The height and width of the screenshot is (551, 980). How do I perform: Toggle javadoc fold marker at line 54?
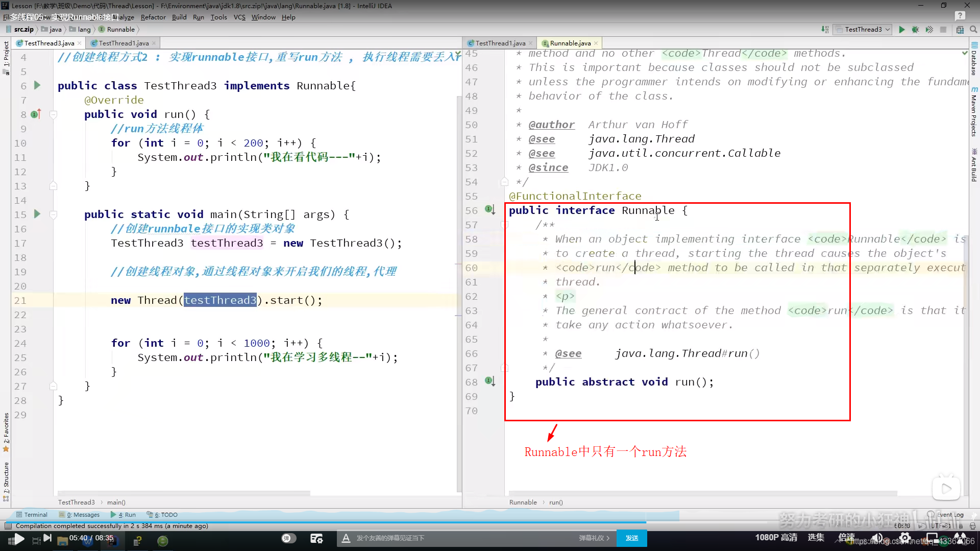click(x=504, y=182)
